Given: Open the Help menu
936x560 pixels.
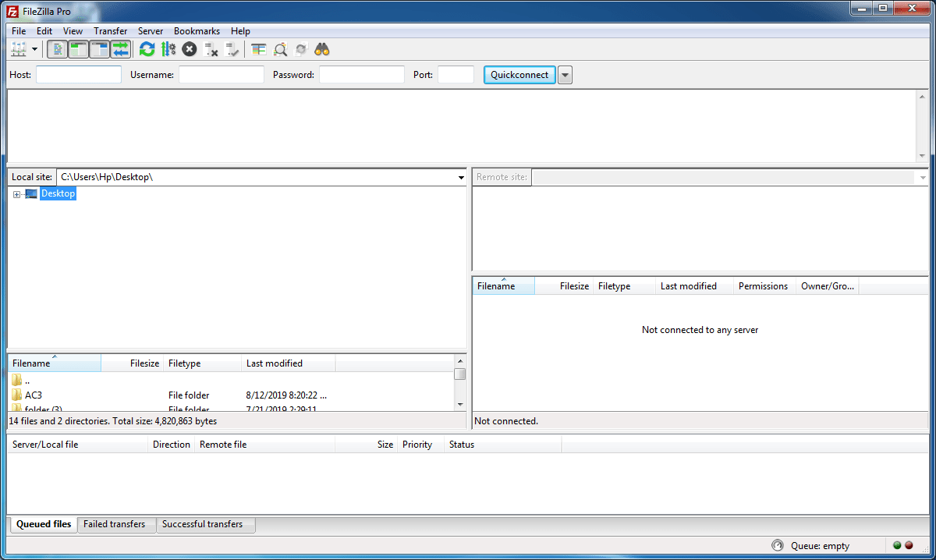Looking at the screenshot, I should pyautogui.click(x=240, y=31).
